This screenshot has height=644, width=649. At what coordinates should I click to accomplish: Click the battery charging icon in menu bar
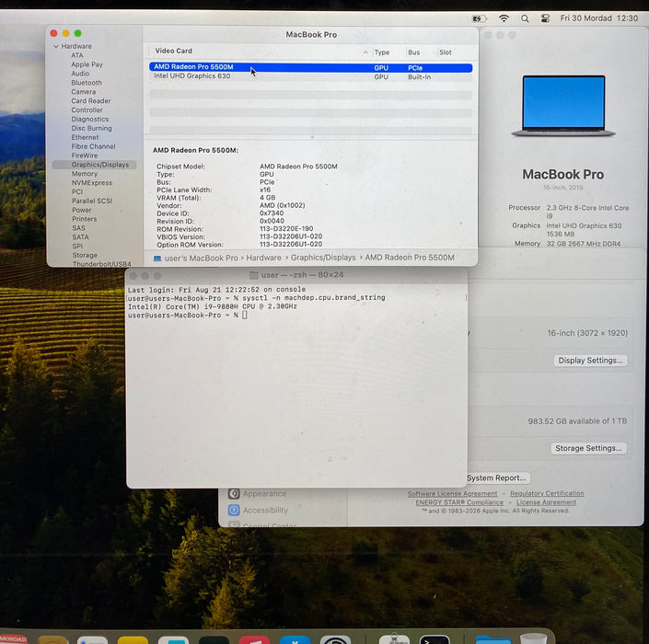(479, 18)
